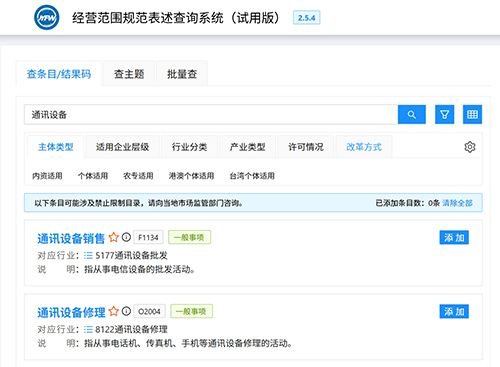The image size is (500, 367).
Task: Open the gear settings icon
Action: tap(470, 147)
